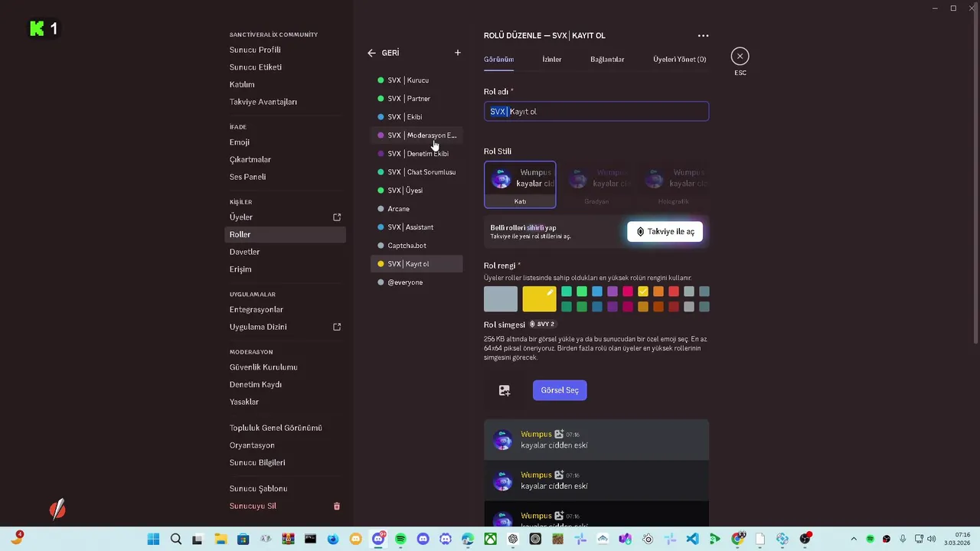Click the trash icon beside Sunucuyu Sil
980x551 pixels.
pos(336,506)
